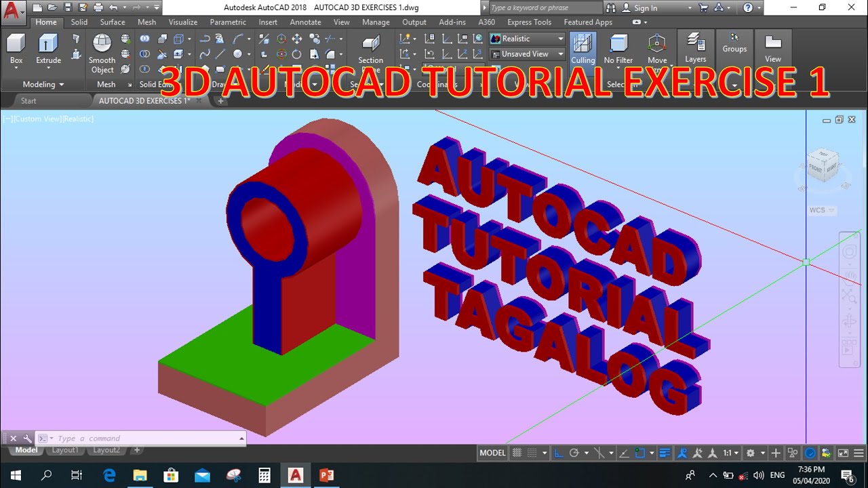Expand the Sign In dropdown arrow
Viewport: 868px width, 488px height.
click(690, 8)
